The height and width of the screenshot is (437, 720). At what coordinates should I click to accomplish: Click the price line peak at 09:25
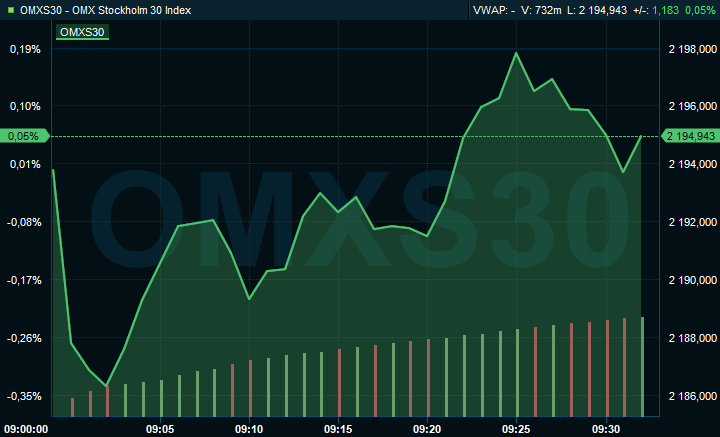516,53
